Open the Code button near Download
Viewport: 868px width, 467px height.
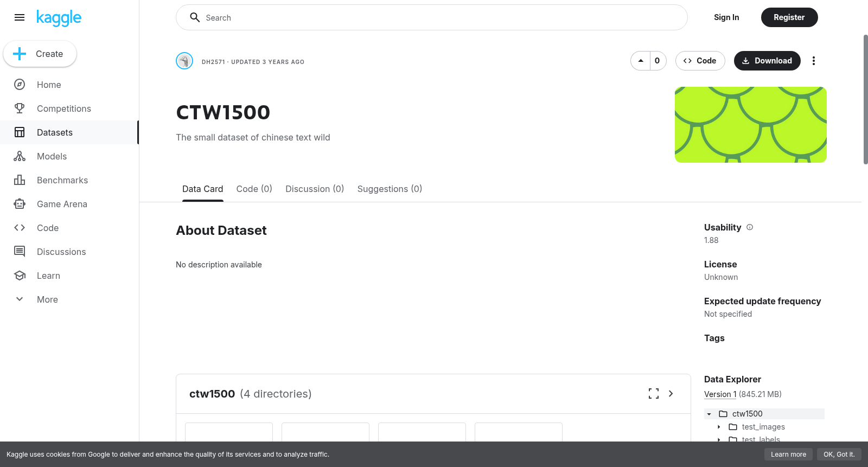pos(700,61)
